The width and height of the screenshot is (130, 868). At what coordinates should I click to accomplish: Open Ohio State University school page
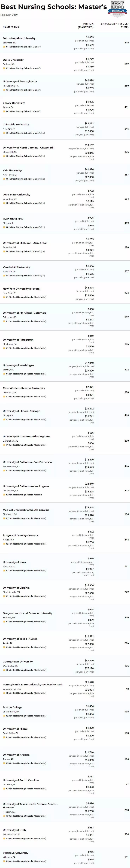pyautogui.click(x=17, y=195)
